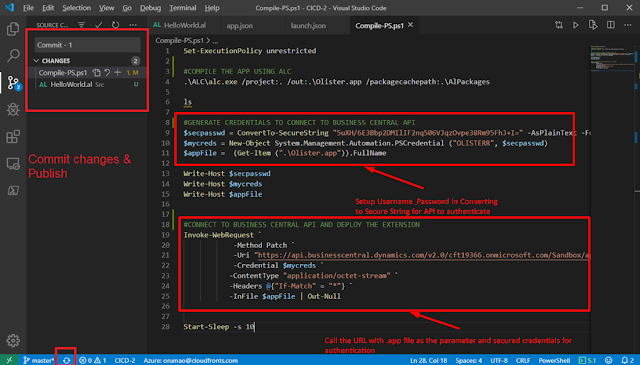Open the Help menu
Image resolution: width=640 pixels, height=365 pixels.
point(212,8)
